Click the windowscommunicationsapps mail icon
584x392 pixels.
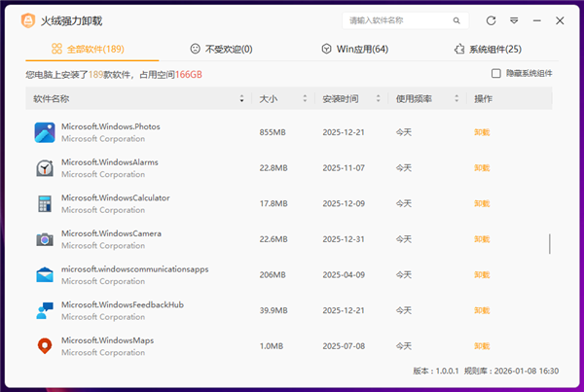[44, 275]
